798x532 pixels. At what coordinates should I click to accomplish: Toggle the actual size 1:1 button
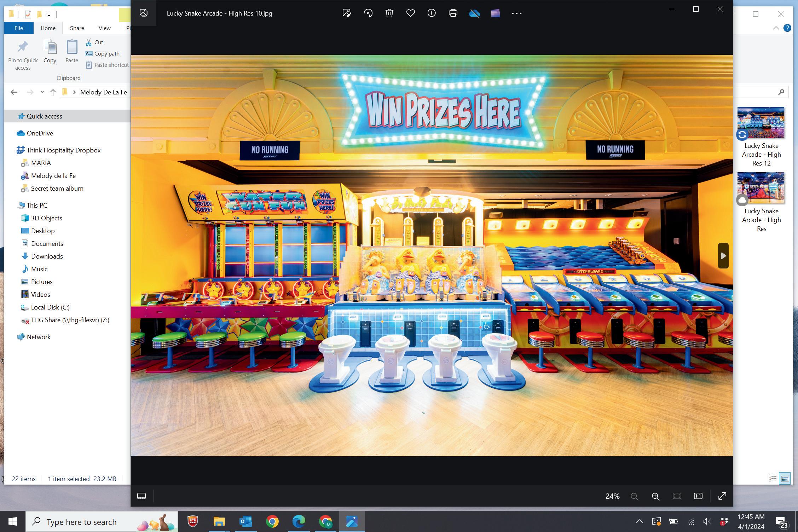698,496
